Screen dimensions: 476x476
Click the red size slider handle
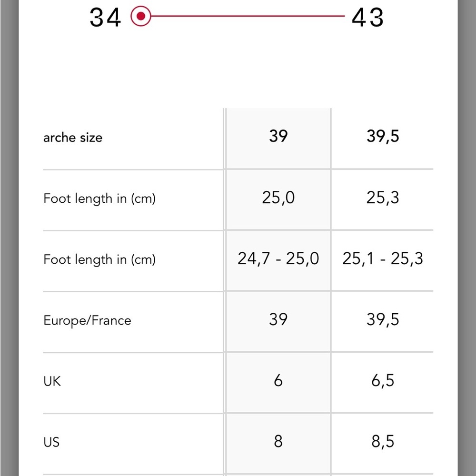pos(141,17)
